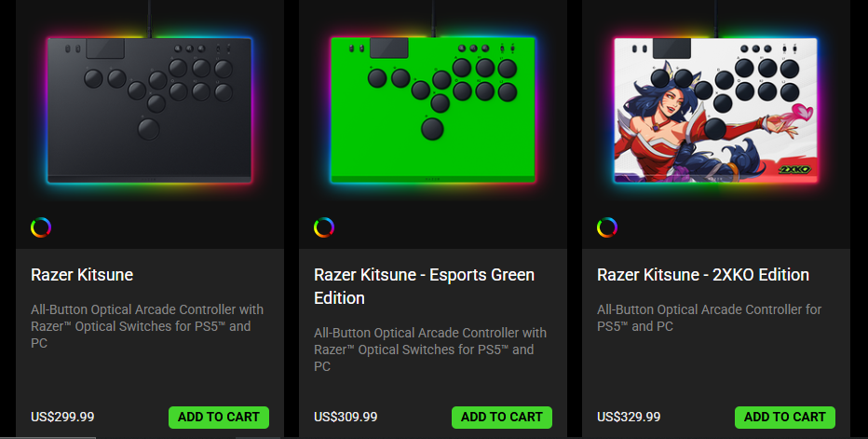Click the US$329.99 price label
This screenshot has height=439, width=868.
click(629, 417)
